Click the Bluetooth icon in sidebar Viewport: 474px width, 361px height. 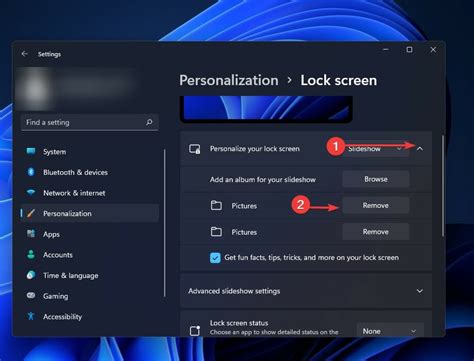click(31, 172)
